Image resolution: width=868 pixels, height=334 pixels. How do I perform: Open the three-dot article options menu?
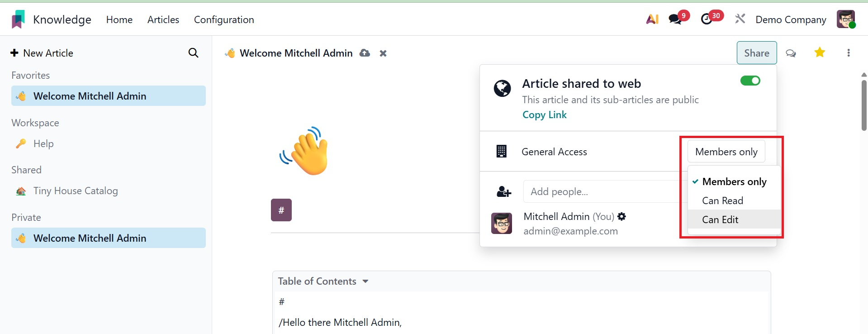pyautogui.click(x=848, y=53)
